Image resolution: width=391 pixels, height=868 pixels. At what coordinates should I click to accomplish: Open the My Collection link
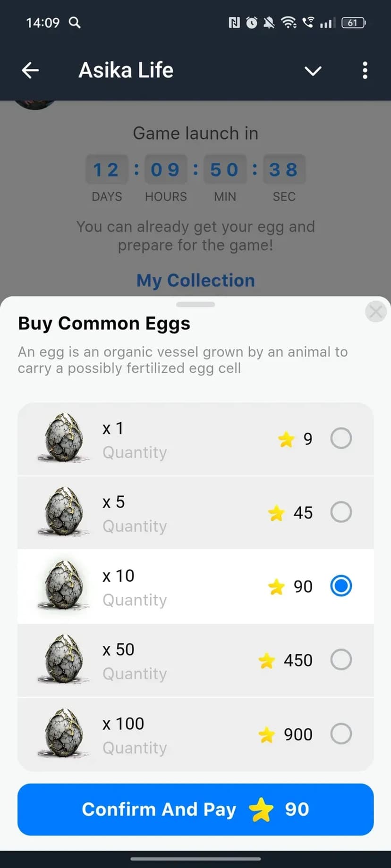pyautogui.click(x=195, y=280)
